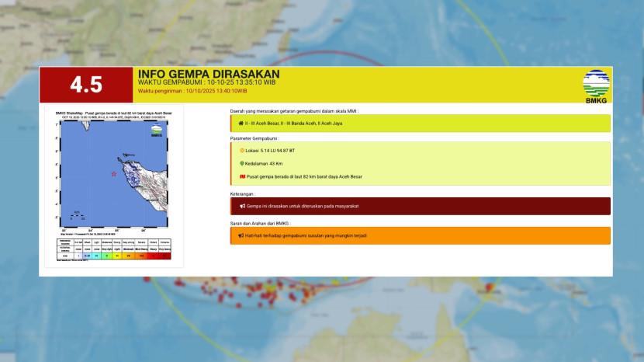Screen dimensions: 644x362
Task: Click the Gempa ini dirasakan notice bar
Action: pyautogui.click(x=421, y=206)
